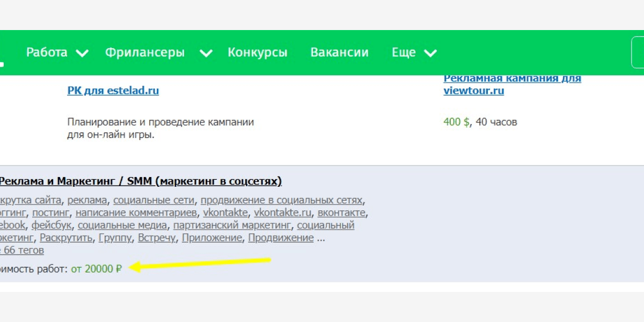Click the Раскрутить tag
This screenshot has width=644, height=322.
[x=67, y=238]
